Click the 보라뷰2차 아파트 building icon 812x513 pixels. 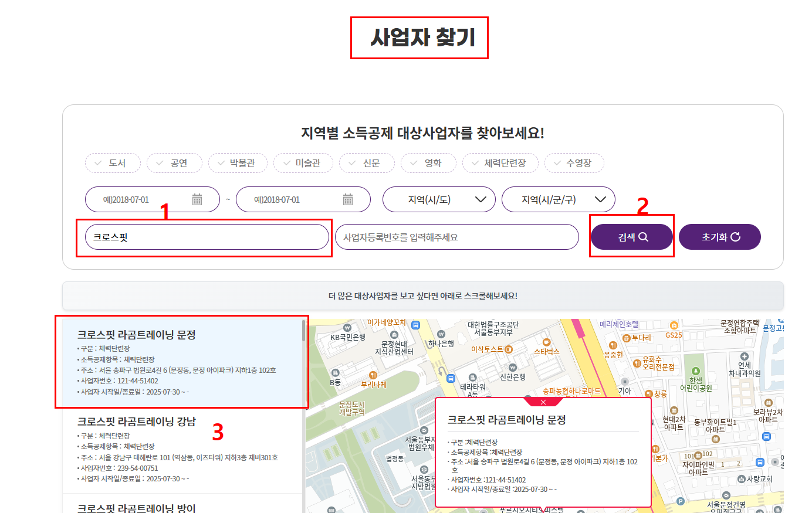coord(769,403)
